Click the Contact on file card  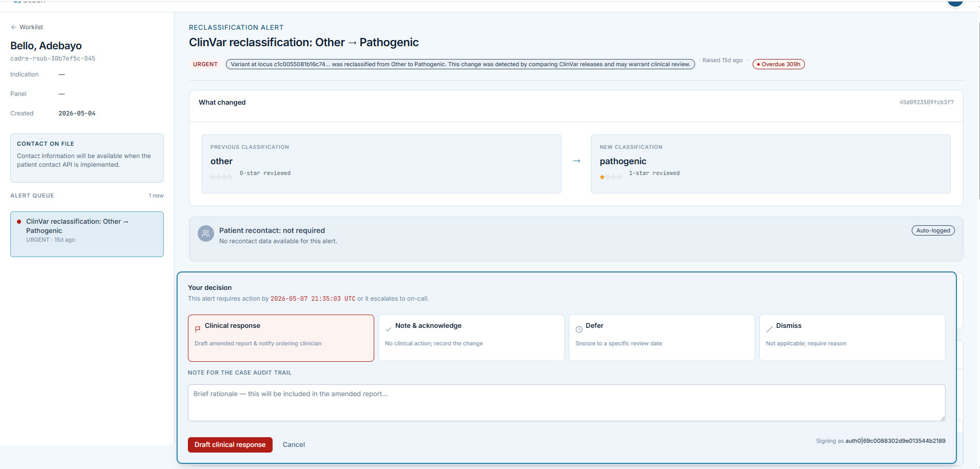[87, 158]
